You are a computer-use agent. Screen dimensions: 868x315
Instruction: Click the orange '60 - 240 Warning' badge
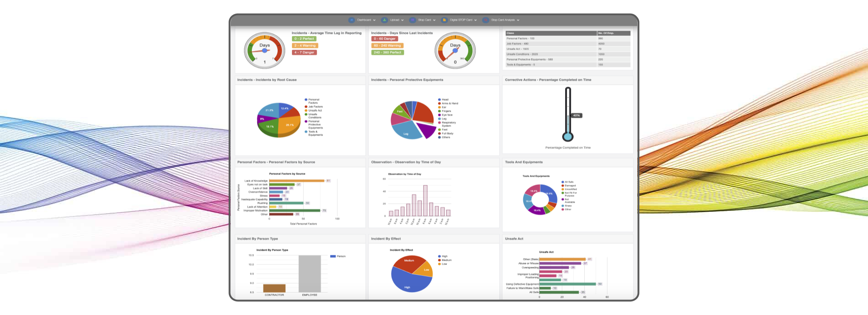[387, 46]
